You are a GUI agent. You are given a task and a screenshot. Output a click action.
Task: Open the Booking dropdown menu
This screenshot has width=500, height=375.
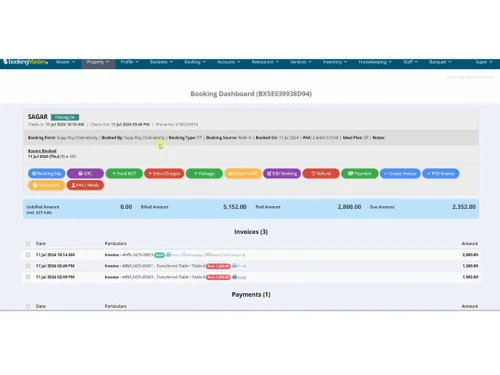[195, 62]
